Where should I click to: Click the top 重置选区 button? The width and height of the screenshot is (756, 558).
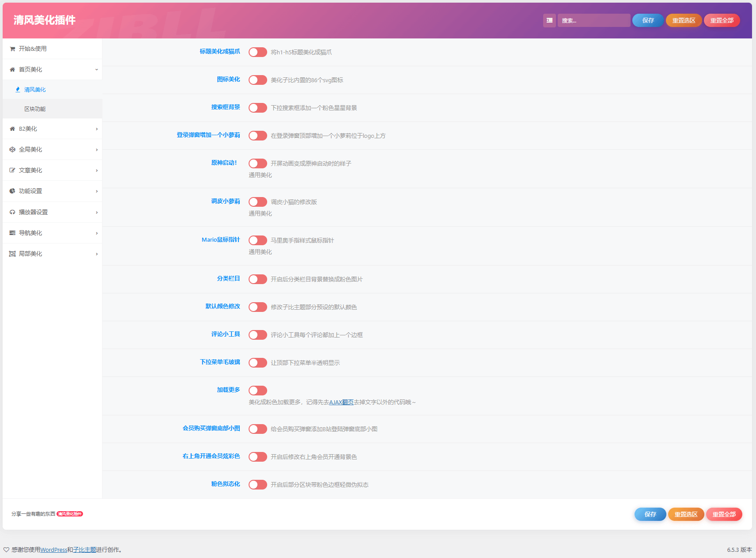(x=684, y=20)
